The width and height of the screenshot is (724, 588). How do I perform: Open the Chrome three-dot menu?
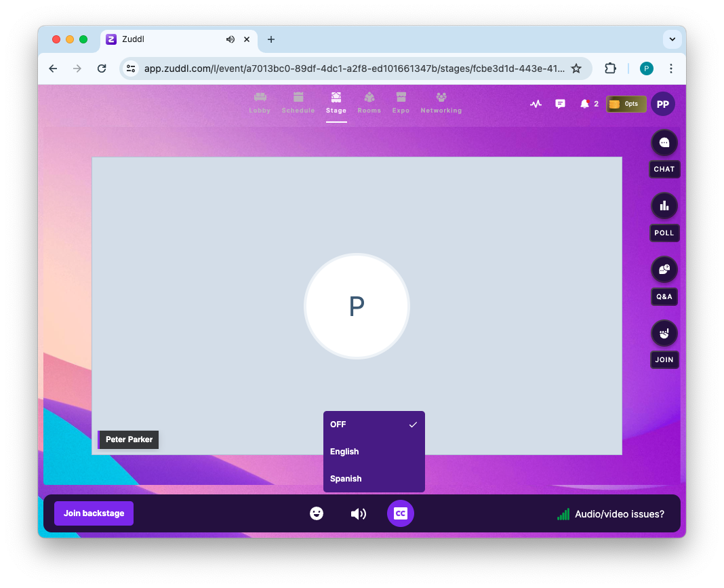point(671,68)
